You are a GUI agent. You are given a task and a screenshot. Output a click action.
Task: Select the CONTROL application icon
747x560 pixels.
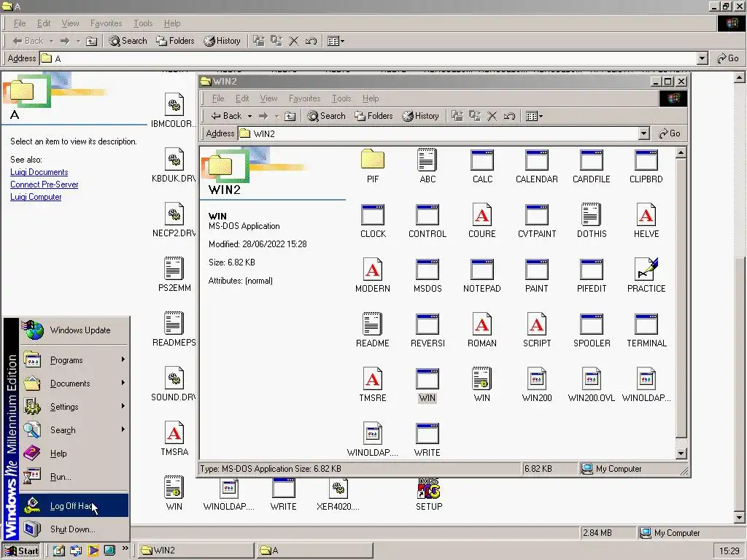[427, 215]
